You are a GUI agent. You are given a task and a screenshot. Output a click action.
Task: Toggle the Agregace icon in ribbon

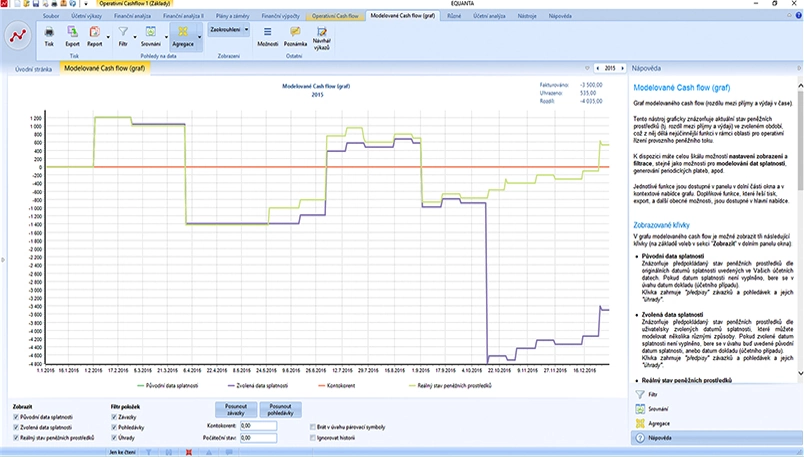click(x=183, y=32)
